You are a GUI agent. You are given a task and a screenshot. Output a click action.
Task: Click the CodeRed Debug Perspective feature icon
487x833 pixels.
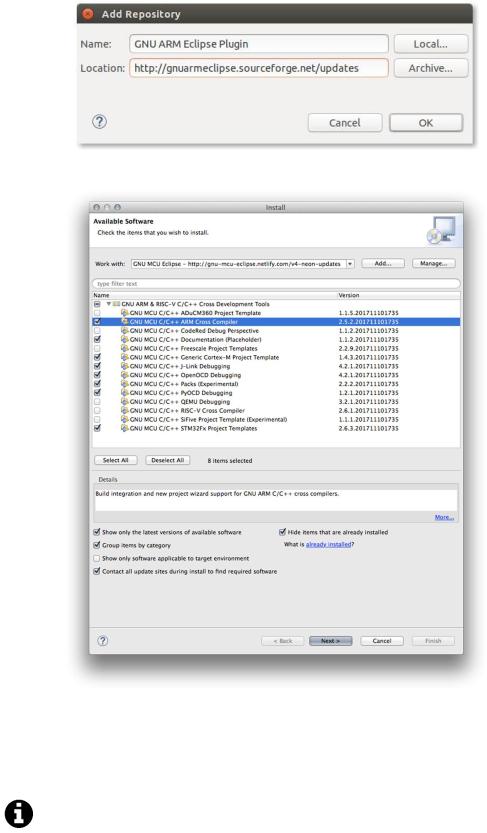(125, 330)
